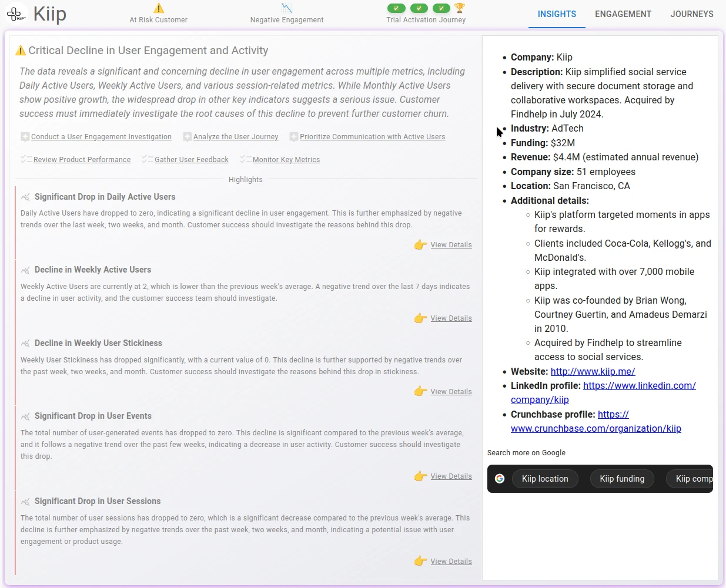Screen dimensions: 726x588
Task: Click the Industry: AdTech entry
Action: [547, 129]
